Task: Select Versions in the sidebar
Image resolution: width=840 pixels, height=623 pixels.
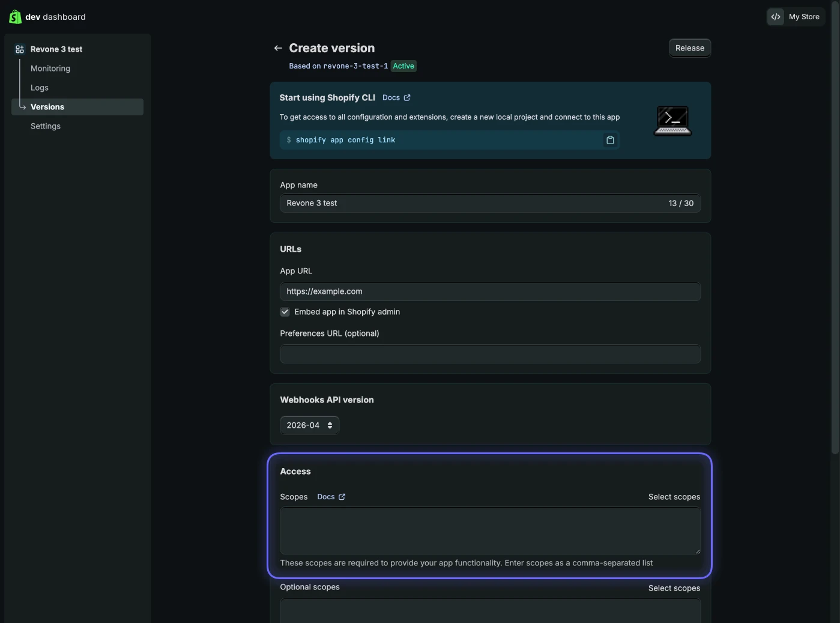Action: 77,107
